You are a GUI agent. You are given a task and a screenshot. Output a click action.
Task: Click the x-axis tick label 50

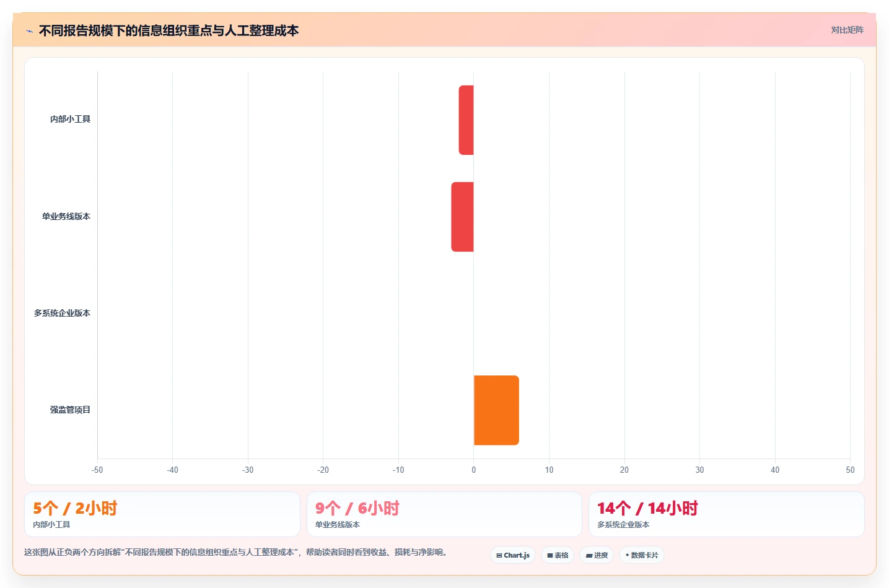point(850,470)
